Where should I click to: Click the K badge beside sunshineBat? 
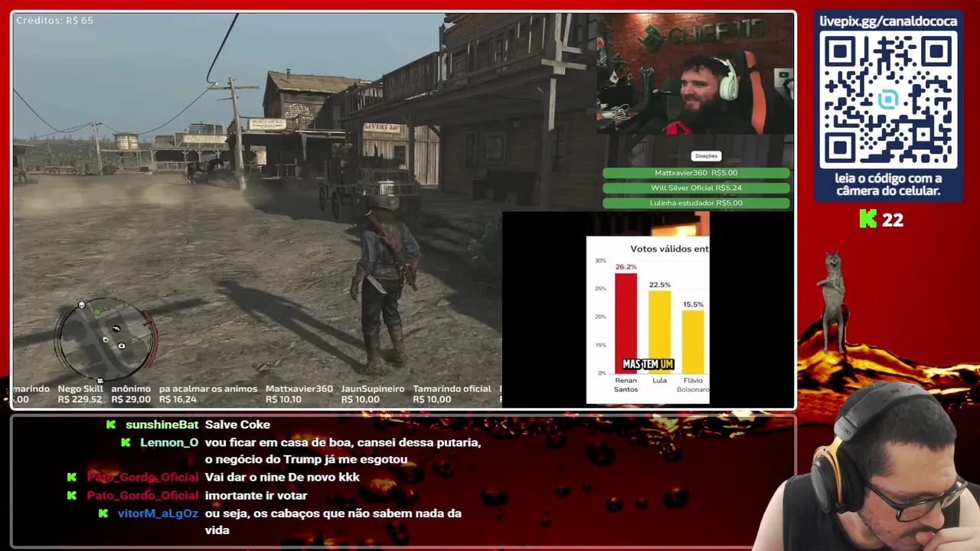click(111, 425)
